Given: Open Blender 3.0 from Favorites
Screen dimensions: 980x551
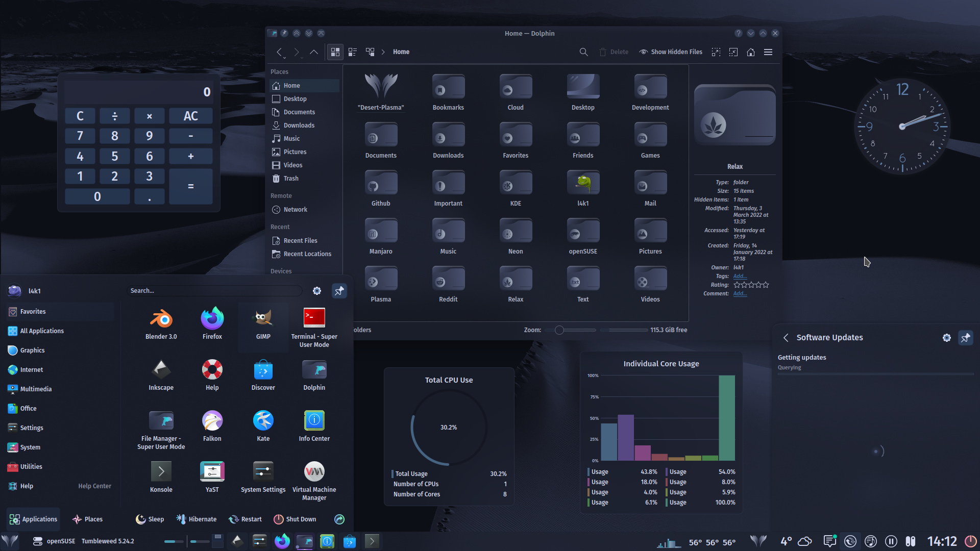Looking at the screenshot, I should coord(161,324).
